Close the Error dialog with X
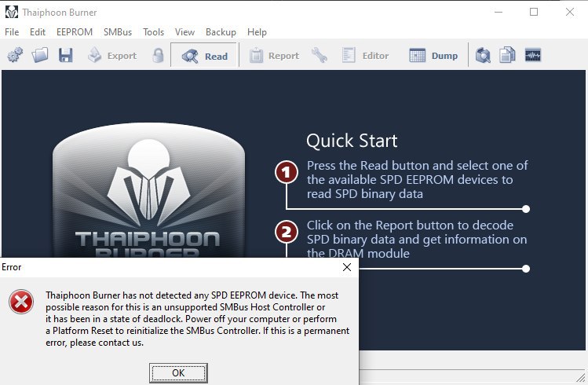This screenshot has width=588, height=385. 347,267
